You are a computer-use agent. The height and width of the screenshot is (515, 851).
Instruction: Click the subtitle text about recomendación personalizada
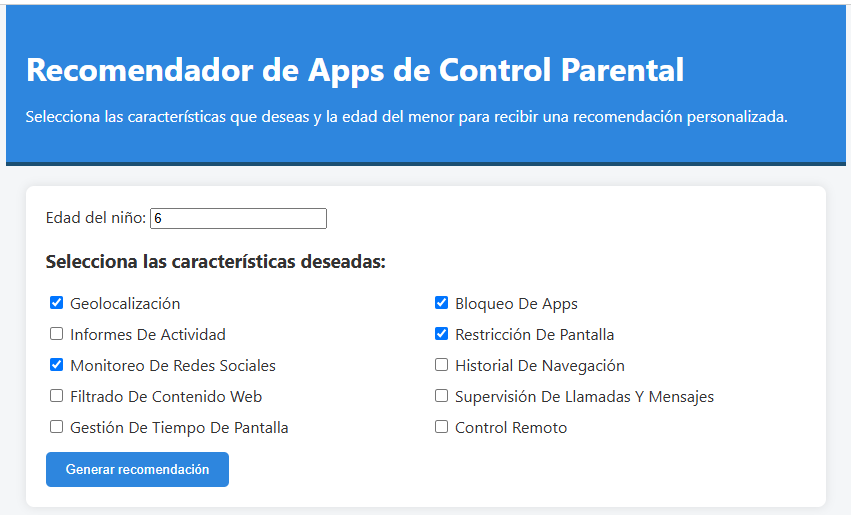(407, 117)
